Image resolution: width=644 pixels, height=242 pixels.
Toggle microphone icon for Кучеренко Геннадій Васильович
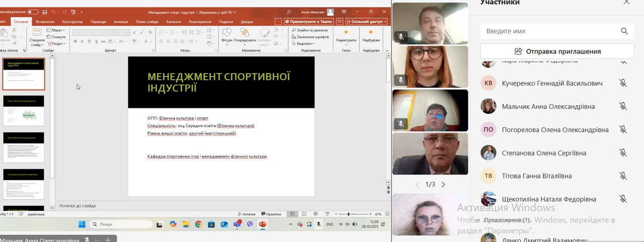[x=623, y=83]
